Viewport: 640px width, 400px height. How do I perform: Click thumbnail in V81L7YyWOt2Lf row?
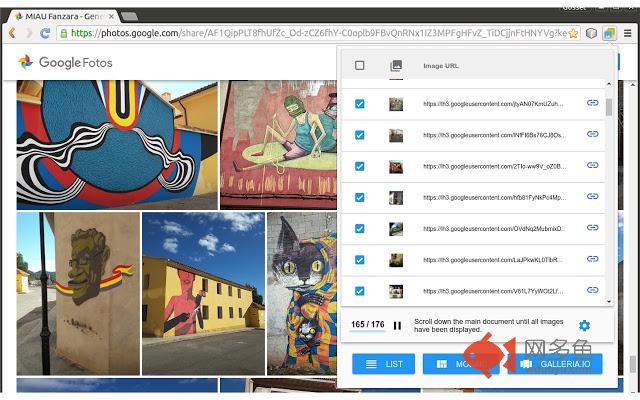point(396,291)
